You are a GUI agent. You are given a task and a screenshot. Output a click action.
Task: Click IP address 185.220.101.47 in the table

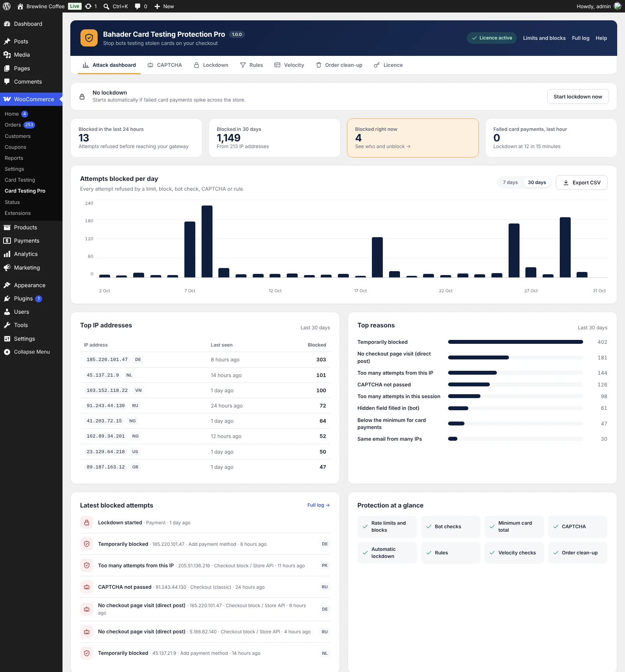107,359
